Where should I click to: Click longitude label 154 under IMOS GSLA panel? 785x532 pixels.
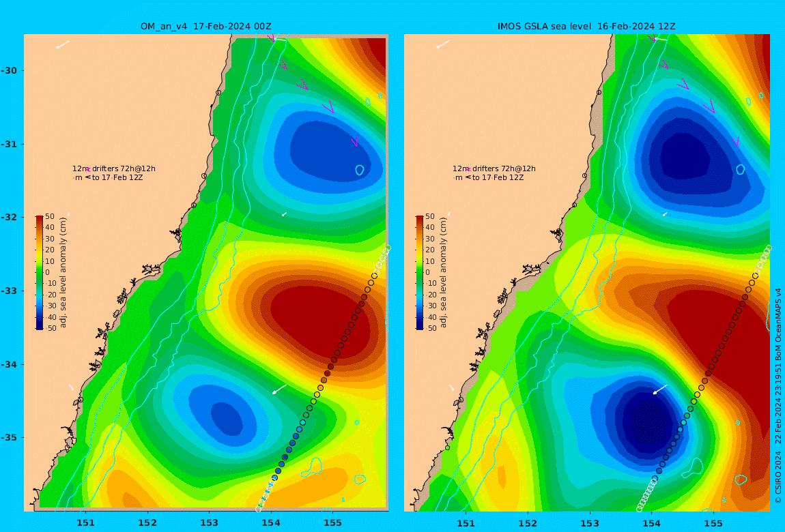(x=651, y=523)
